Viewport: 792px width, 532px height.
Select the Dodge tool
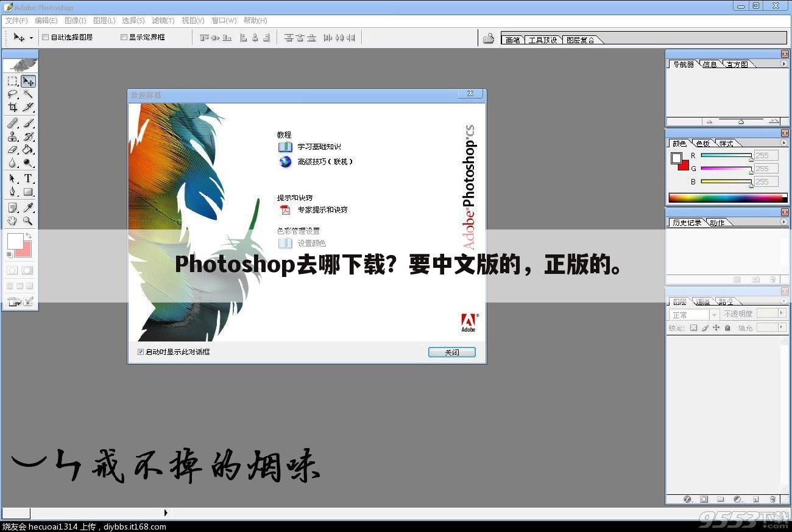click(28, 163)
